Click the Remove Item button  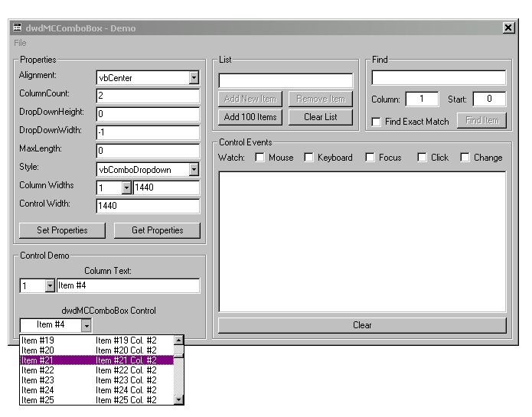[321, 99]
